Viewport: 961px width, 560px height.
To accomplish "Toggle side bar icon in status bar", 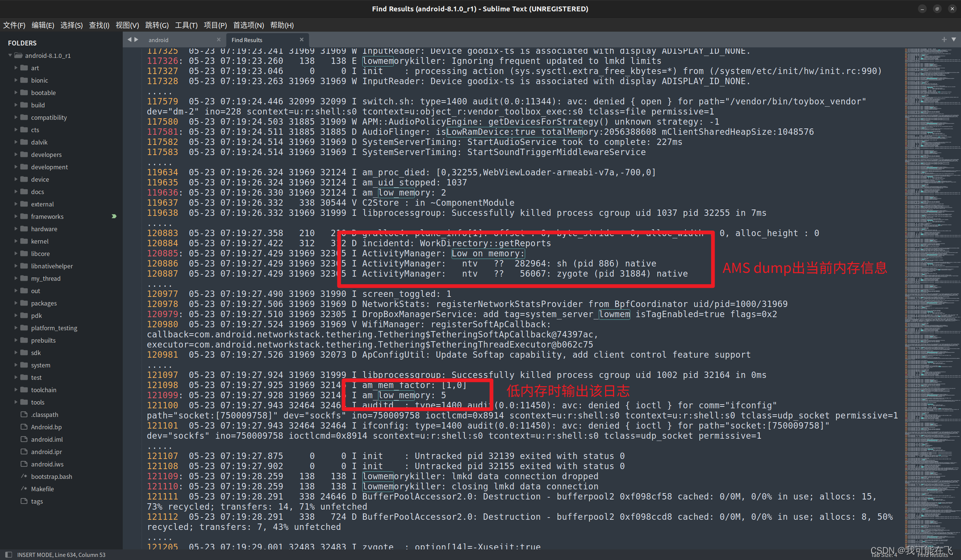I will coord(8,555).
